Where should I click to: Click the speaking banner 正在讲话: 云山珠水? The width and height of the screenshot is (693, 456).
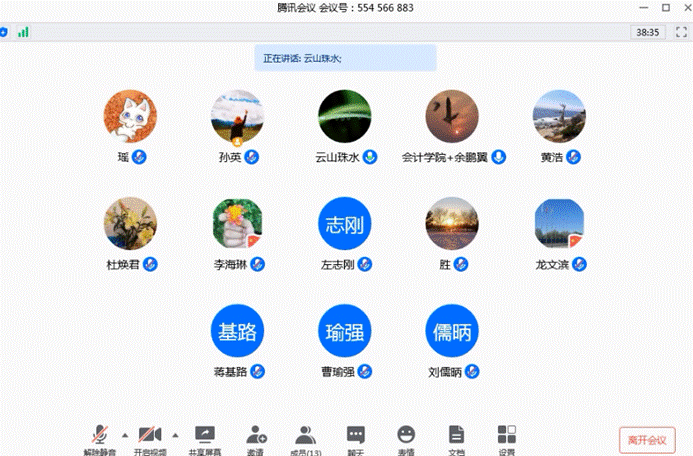(345, 58)
